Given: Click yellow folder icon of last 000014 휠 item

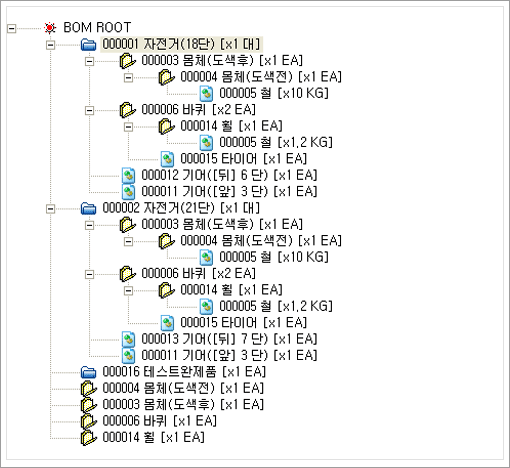Looking at the screenshot, I should pyautogui.click(x=89, y=438).
